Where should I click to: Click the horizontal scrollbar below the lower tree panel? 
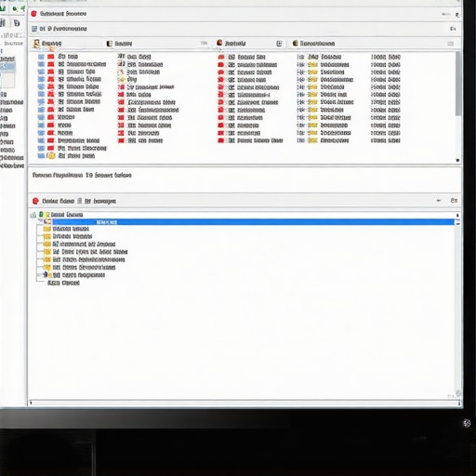click(245, 403)
